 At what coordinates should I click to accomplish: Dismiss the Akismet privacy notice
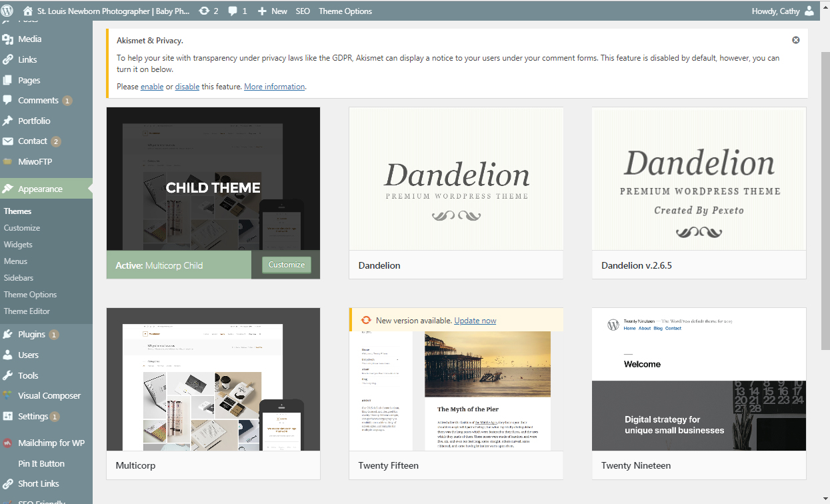[795, 40]
